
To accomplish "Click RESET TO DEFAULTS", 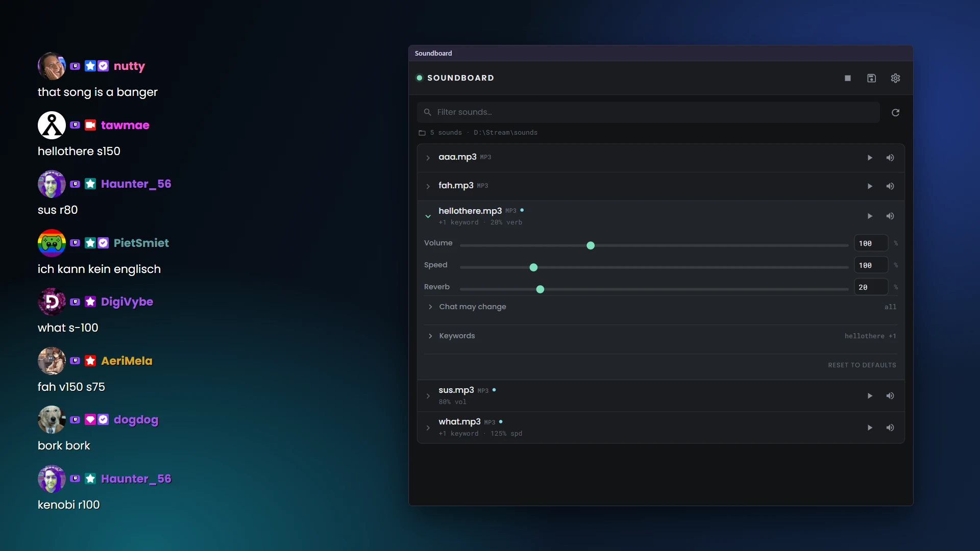I will click(x=862, y=365).
